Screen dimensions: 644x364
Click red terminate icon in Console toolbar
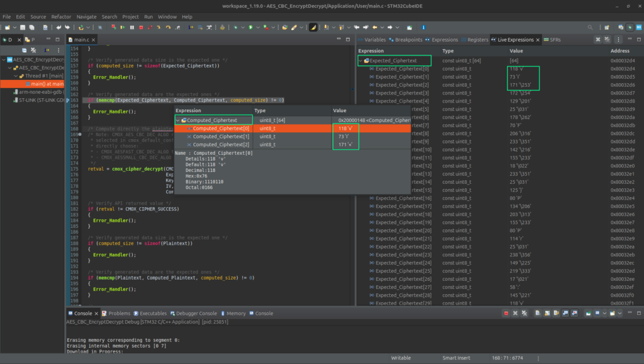(x=506, y=313)
